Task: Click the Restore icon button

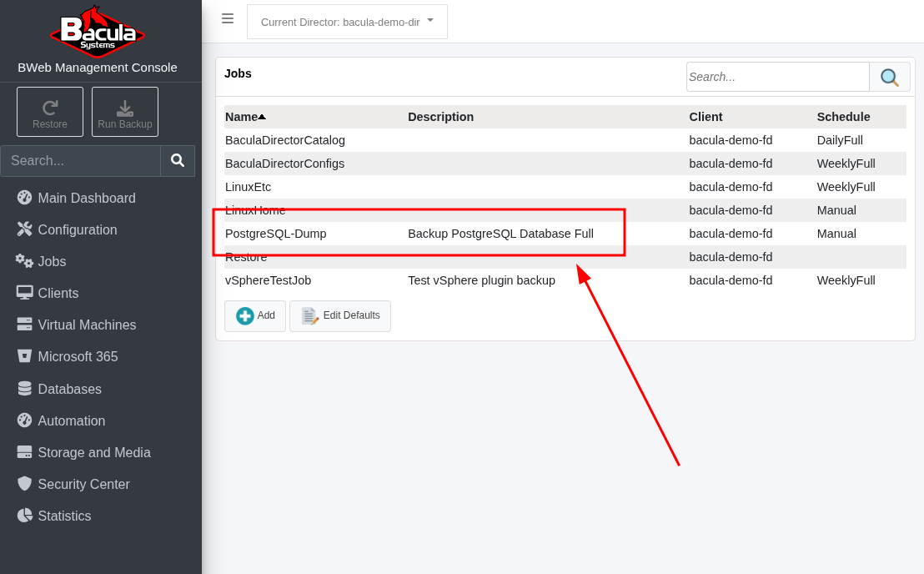Action: (x=50, y=112)
